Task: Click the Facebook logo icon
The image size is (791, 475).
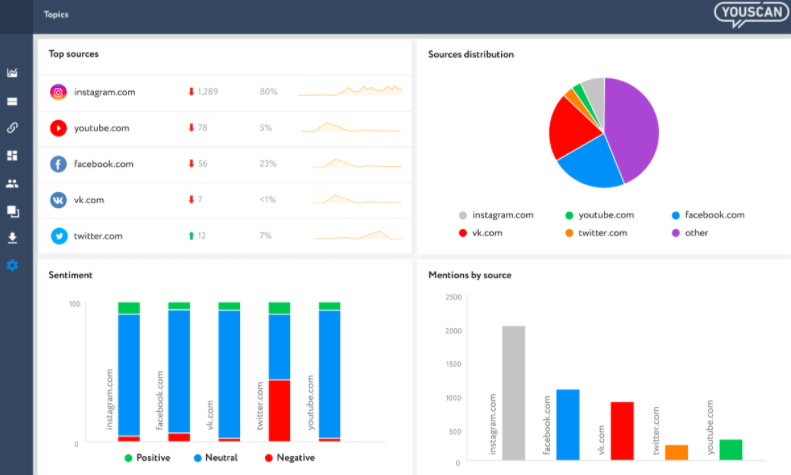Action: [59, 164]
